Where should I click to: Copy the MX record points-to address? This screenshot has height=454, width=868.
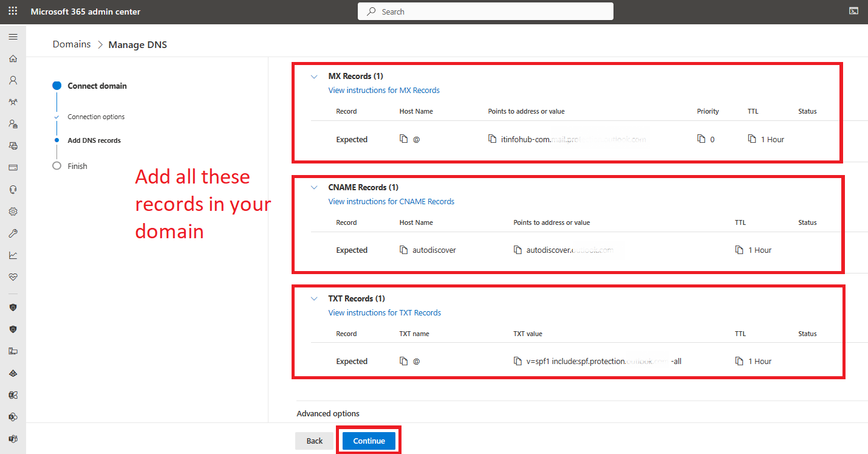[x=492, y=139]
